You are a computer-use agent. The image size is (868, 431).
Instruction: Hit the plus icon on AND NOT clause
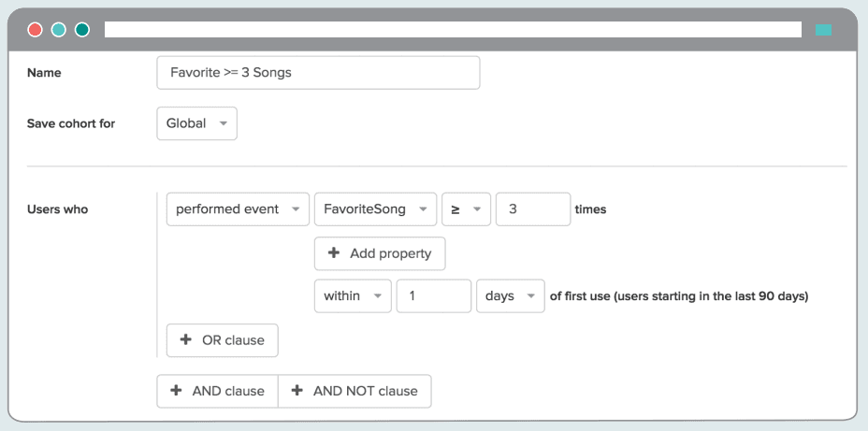(297, 391)
